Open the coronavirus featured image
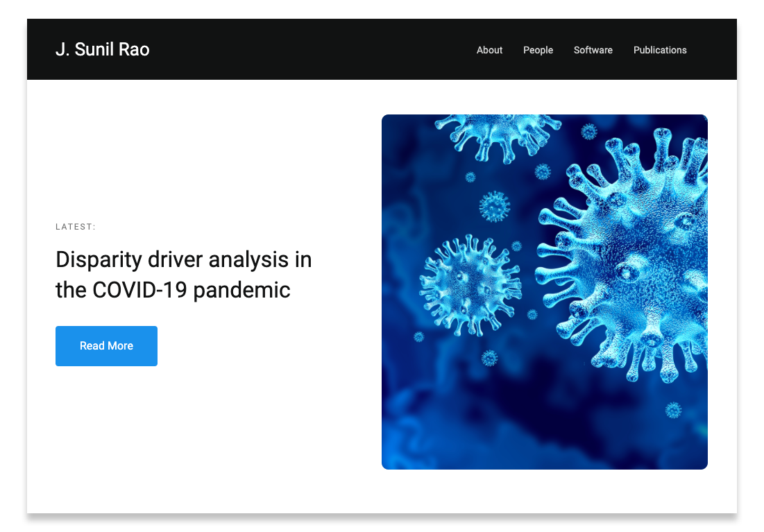 pos(544,292)
